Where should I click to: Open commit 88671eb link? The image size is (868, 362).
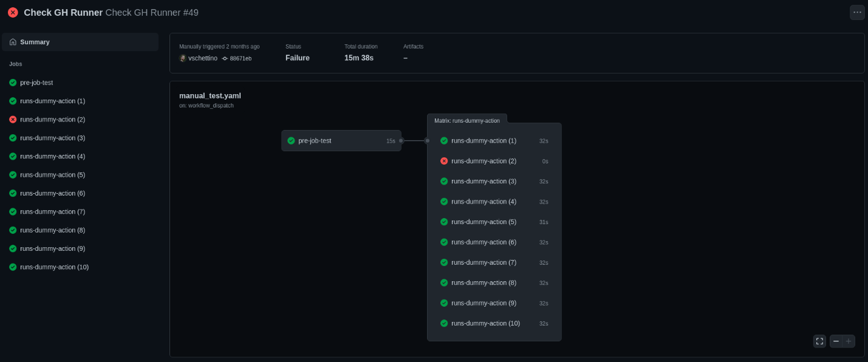pyautogui.click(x=241, y=58)
